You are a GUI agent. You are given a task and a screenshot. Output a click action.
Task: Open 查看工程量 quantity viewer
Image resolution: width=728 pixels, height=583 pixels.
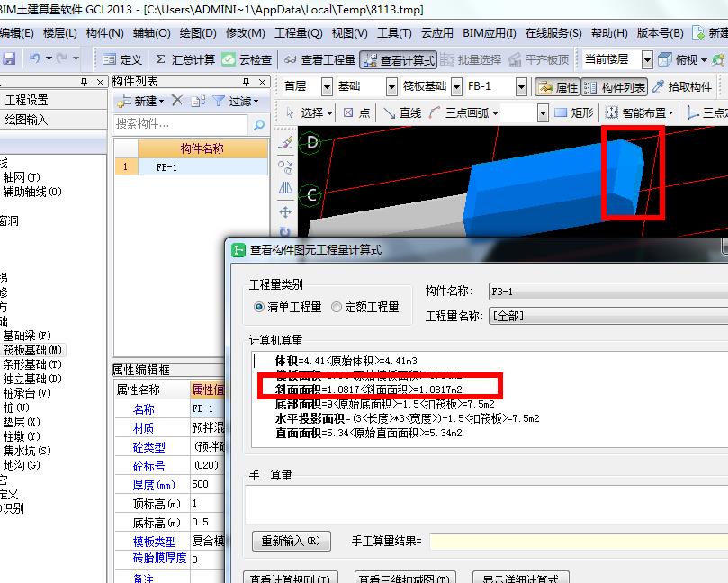pos(319,59)
